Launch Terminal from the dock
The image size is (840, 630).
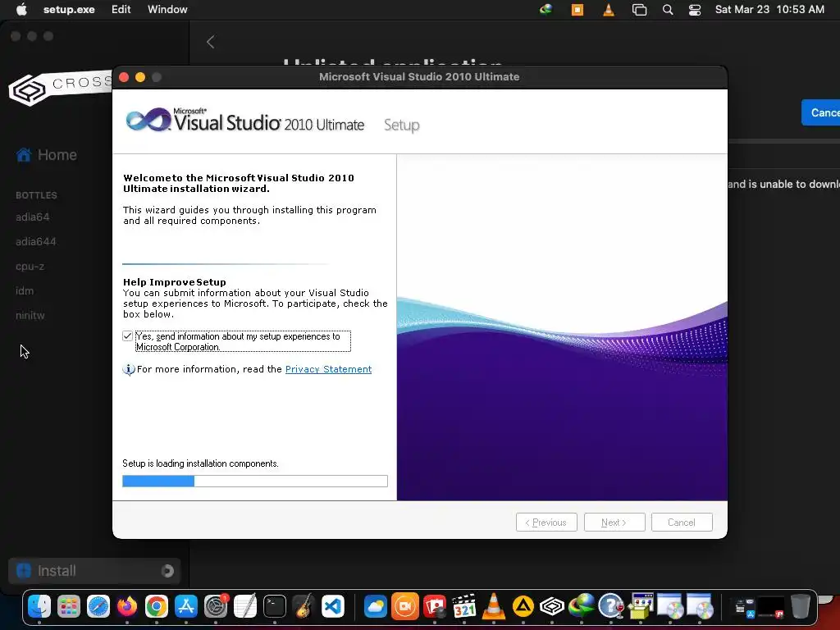coord(275,607)
